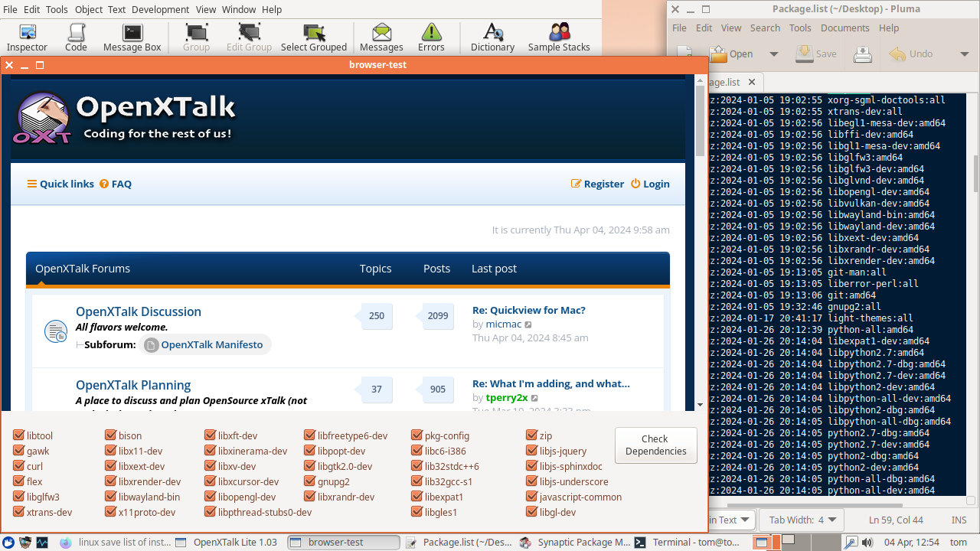Click view latest post icon beside tperry2x

(534, 398)
